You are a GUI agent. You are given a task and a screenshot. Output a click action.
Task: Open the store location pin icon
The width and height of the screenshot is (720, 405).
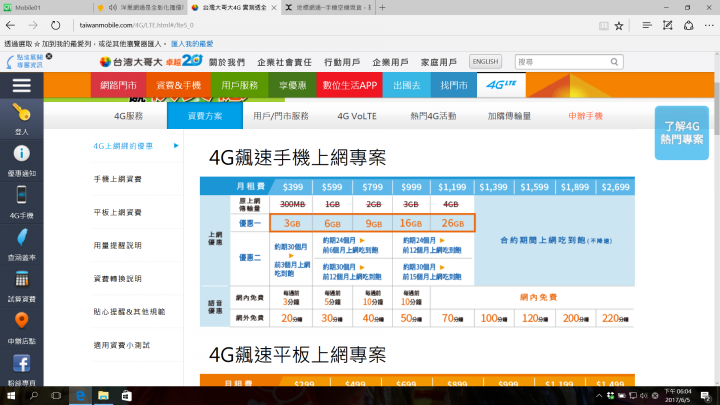click(22, 321)
